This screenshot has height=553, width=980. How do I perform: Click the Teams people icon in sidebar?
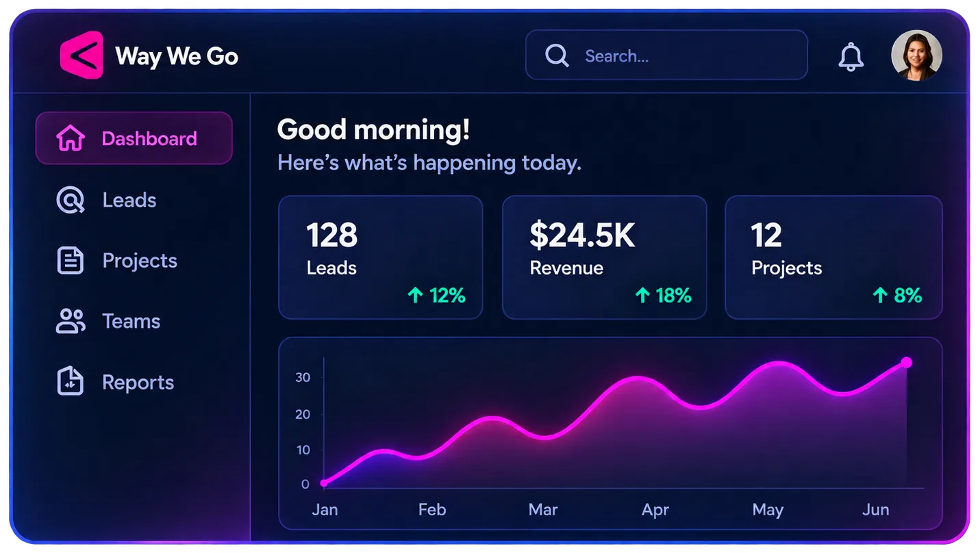[x=70, y=321]
